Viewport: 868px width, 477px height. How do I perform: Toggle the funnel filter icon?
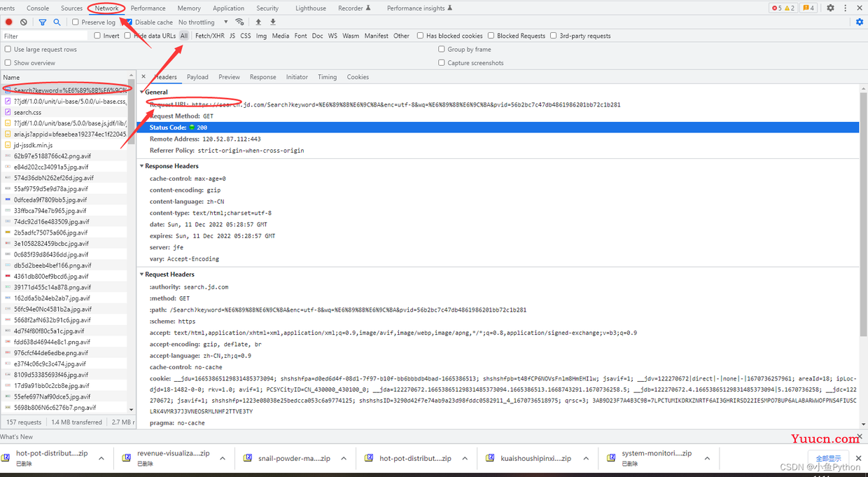click(43, 22)
